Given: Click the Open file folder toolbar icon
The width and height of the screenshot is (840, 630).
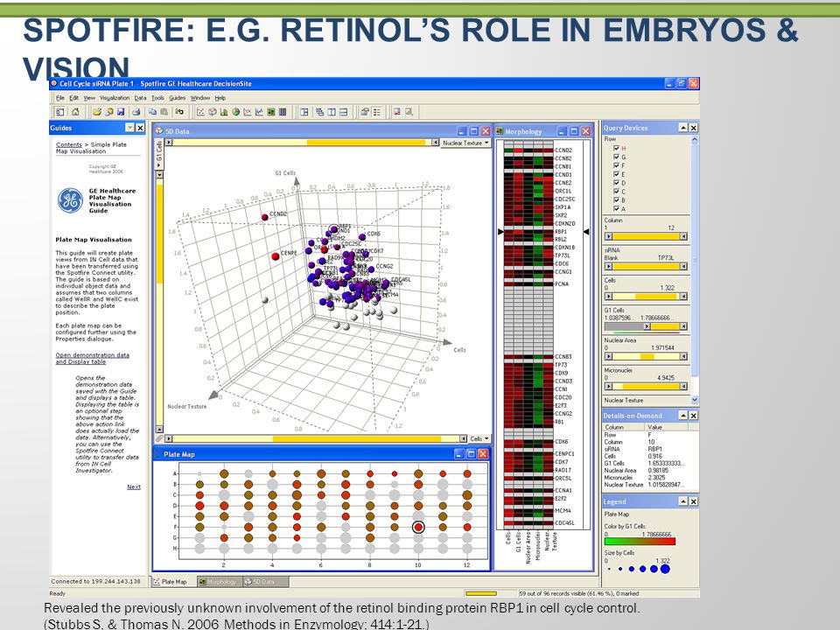Looking at the screenshot, I should click(x=97, y=112).
